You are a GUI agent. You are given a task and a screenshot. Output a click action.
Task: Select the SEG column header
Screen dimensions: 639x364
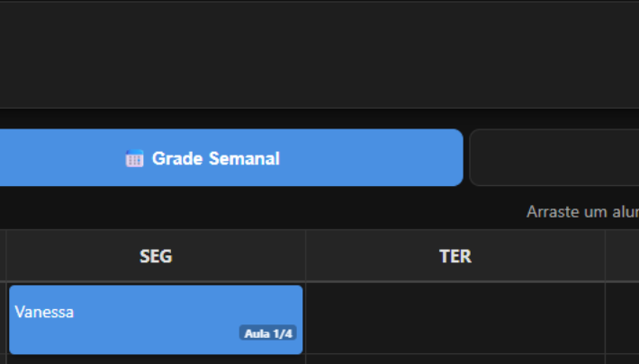click(x=156, y=256)
